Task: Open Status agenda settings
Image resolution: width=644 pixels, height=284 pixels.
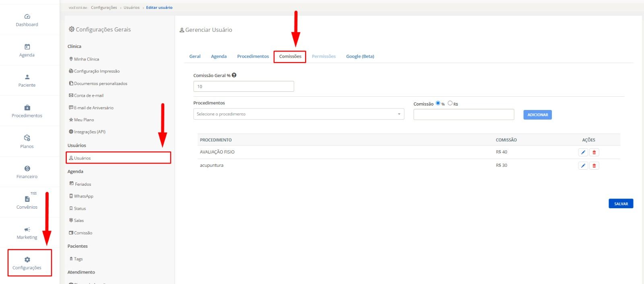Action: tap(78, 208)
